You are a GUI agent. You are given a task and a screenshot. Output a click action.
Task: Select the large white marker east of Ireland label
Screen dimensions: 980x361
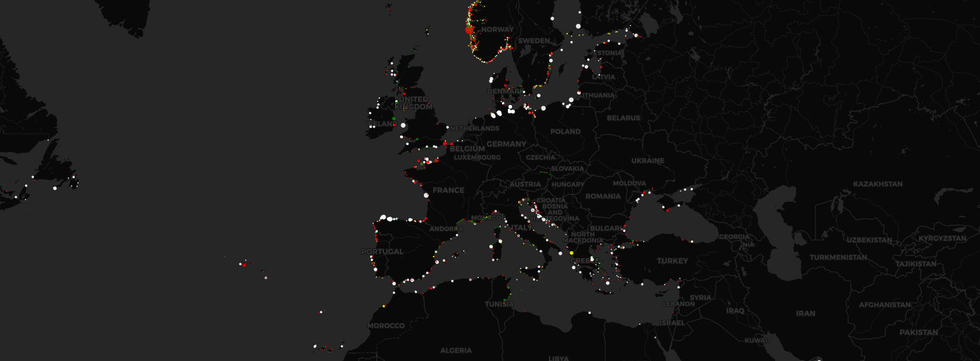click(403, 125)
